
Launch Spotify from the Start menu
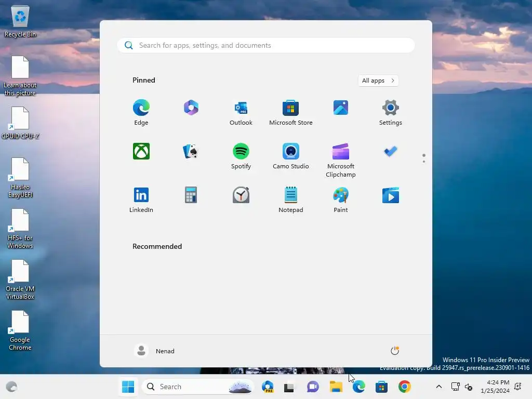(241, 156)
